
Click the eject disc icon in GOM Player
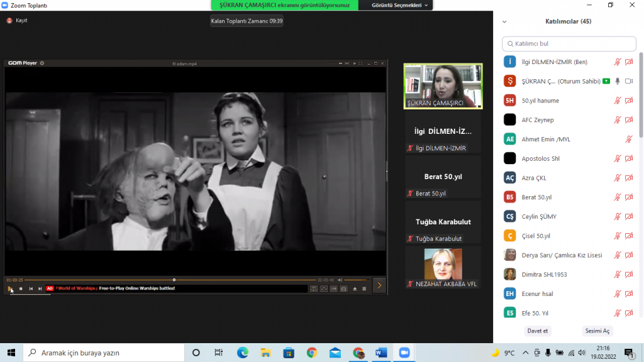coord(355,289)
